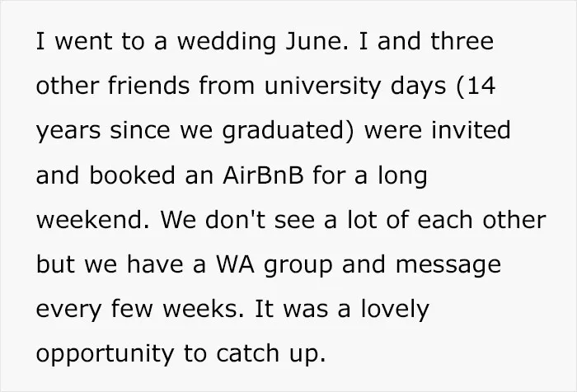Click the word "group" in the paragraph
This screenshot has height=392, width=577.
tap(298, 266)
